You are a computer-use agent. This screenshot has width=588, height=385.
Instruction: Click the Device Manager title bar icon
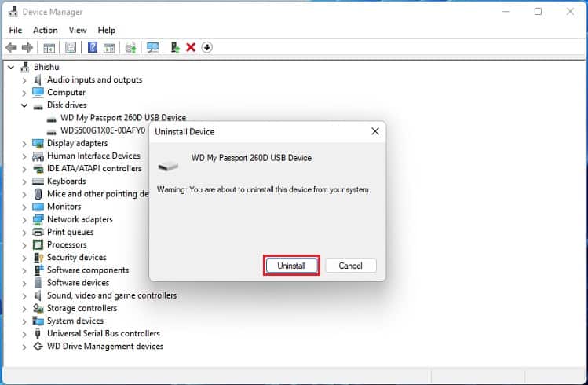13,12
